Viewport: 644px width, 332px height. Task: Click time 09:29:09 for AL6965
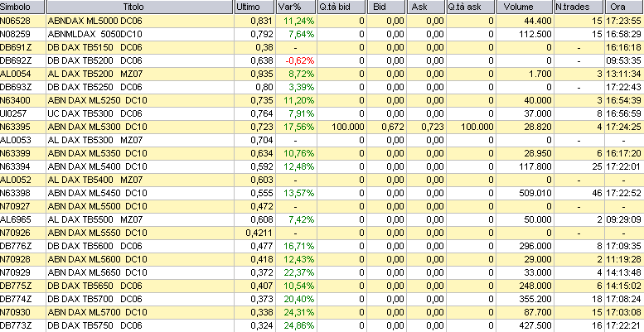[x=623, y=219]
